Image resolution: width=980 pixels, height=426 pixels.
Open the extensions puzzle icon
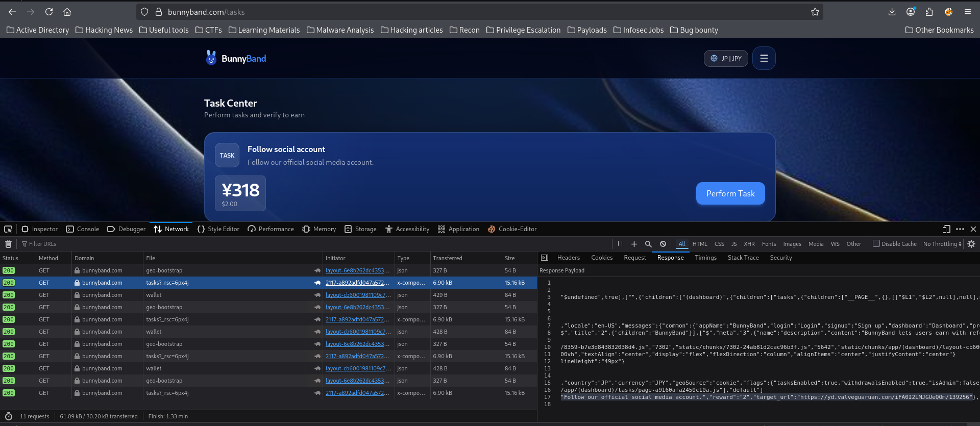(x=929, y=12)
